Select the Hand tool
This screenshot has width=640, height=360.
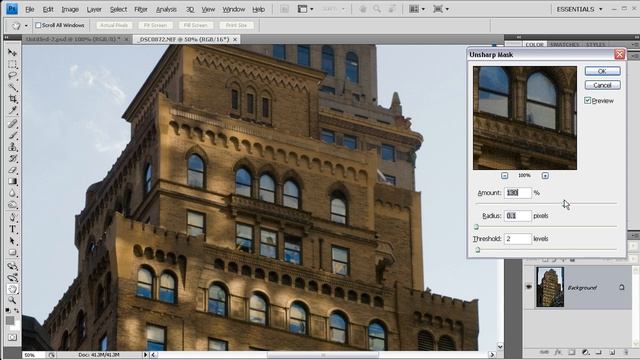[12, 289]
